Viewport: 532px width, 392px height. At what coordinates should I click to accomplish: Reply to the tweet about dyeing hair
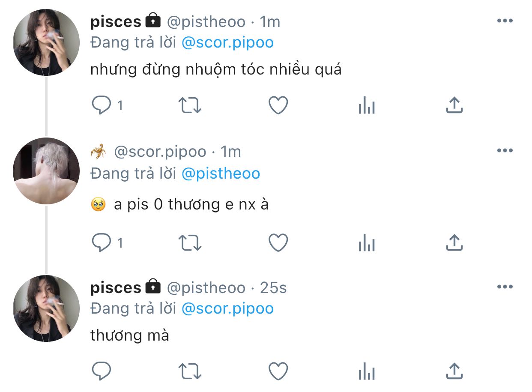[x=102, y=105]
